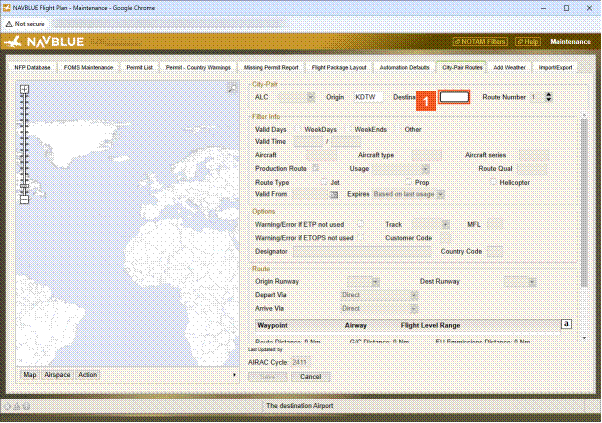602x423 pixels.
Task: Open the Import/Export tab
Action: (x=555, y=68)
